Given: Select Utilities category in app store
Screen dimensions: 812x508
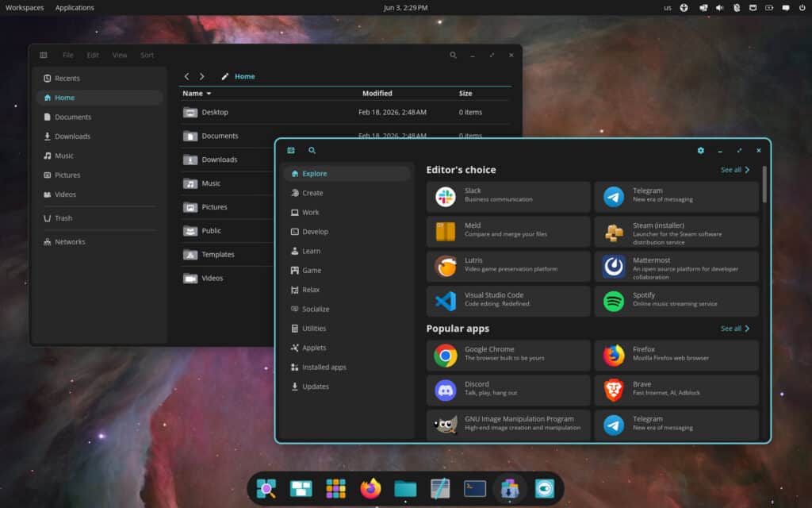Looking at the screenshot, I should (347, 329).
